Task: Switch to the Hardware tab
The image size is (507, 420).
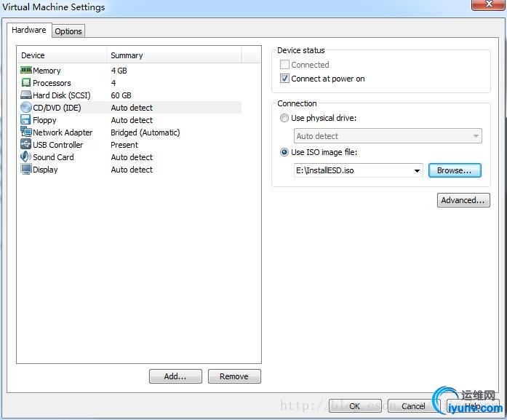Action: pos(29,30)
